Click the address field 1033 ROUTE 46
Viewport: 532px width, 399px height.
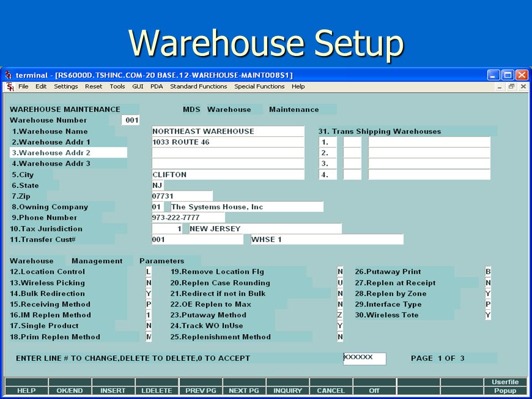tap(228, 142)
